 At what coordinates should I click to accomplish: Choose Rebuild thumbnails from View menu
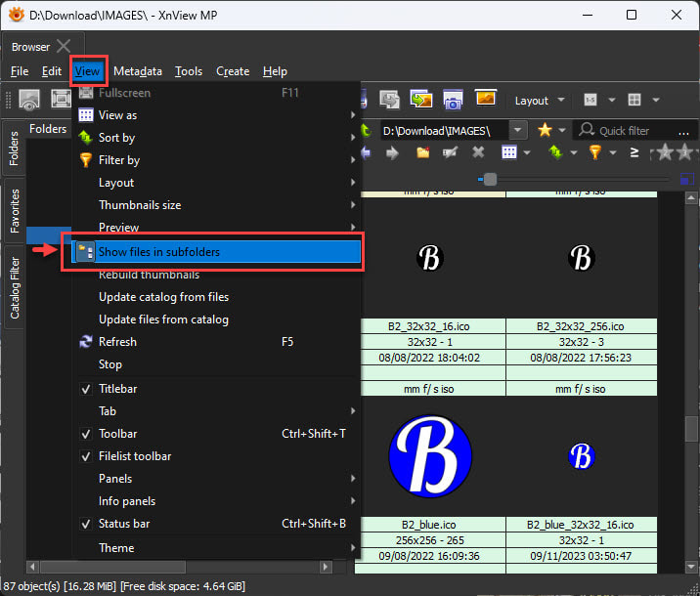click(x=216, y=275)
